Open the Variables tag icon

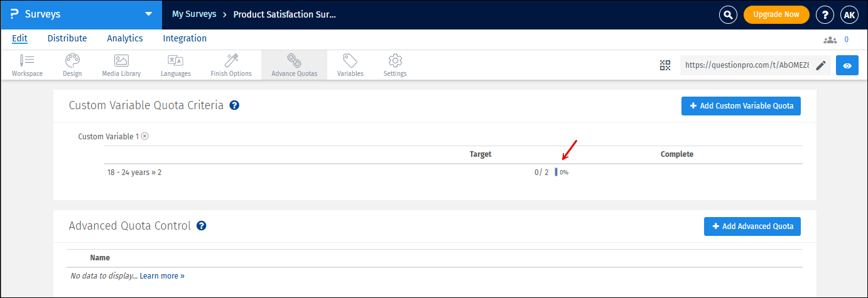click(x=350, y=61)
